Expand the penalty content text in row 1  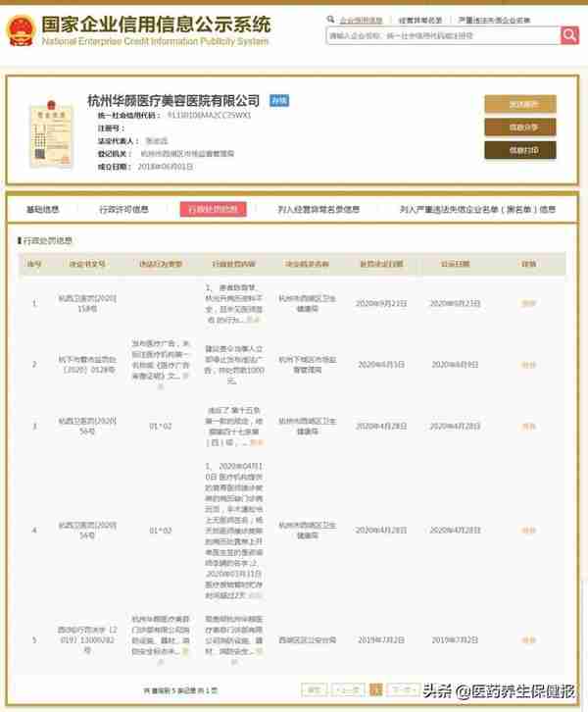(x=253, y=321)
